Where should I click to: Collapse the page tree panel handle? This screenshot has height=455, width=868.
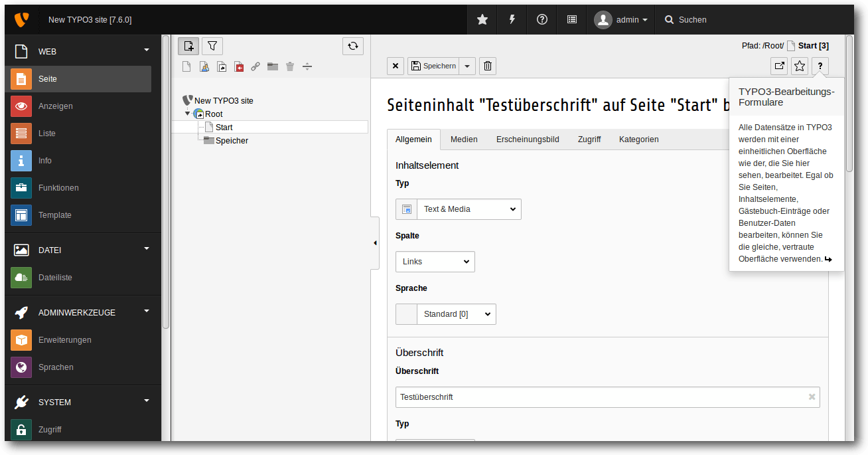375,243
